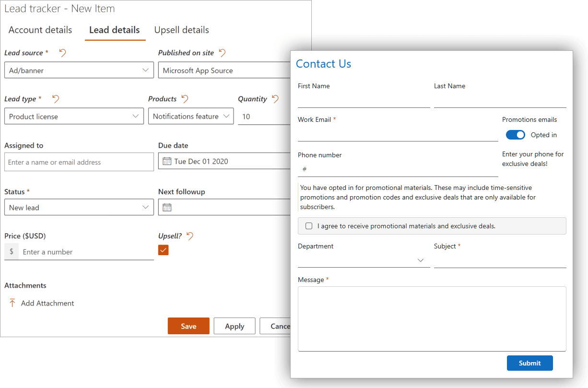
Task: Toggle the Promotions emails switch off
Action: pyautogui.click(x=516, y=135)
